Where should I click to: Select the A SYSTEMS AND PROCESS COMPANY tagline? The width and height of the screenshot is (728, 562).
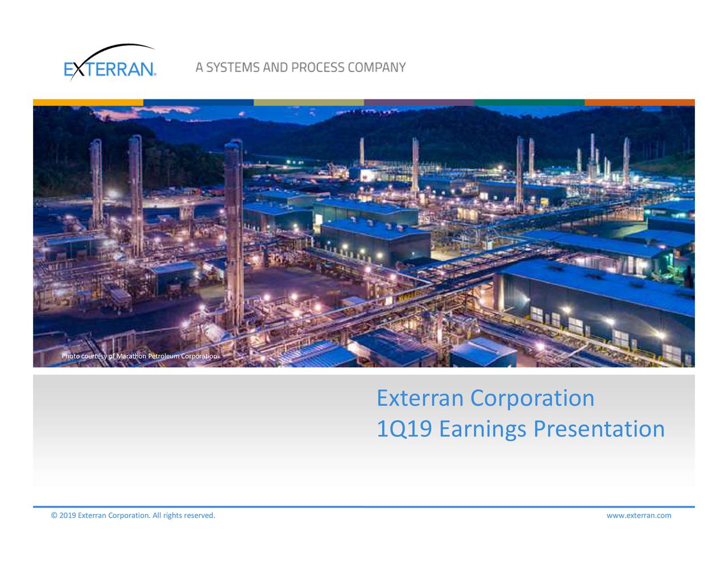pyautogui.click(x=300, y=66)
